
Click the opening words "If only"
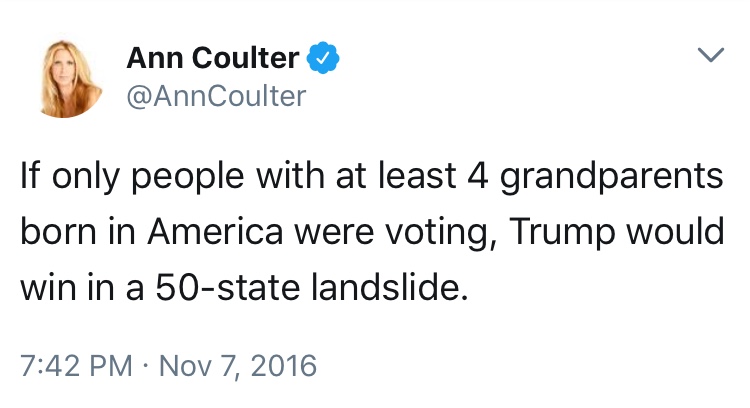pyautogui.click(x=70, y=177)
